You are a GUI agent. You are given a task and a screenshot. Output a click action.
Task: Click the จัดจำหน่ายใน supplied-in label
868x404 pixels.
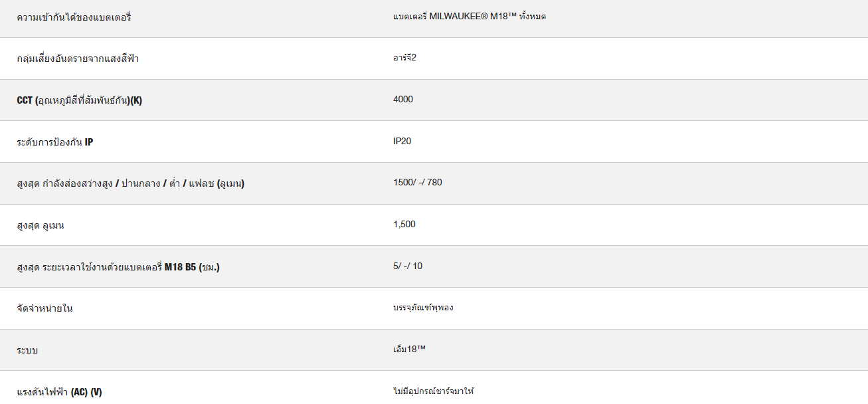(x=45, y=308)
